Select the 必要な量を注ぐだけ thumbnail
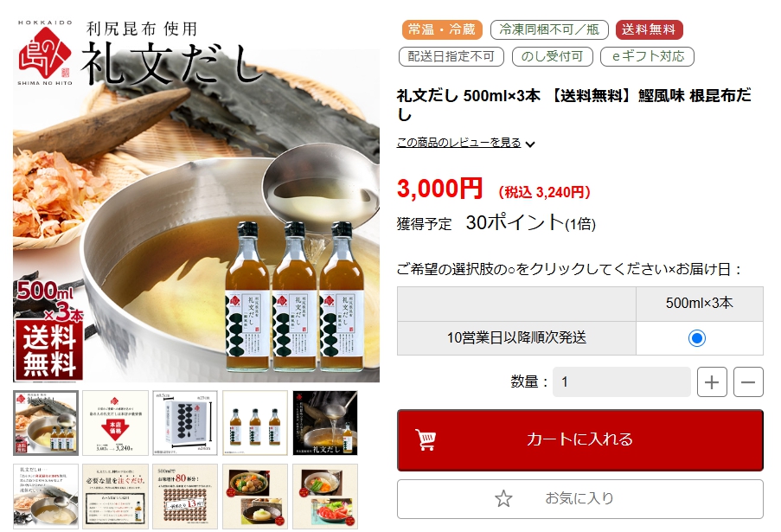781x532 pixels. pyautogui.click(x=116, y=497)
